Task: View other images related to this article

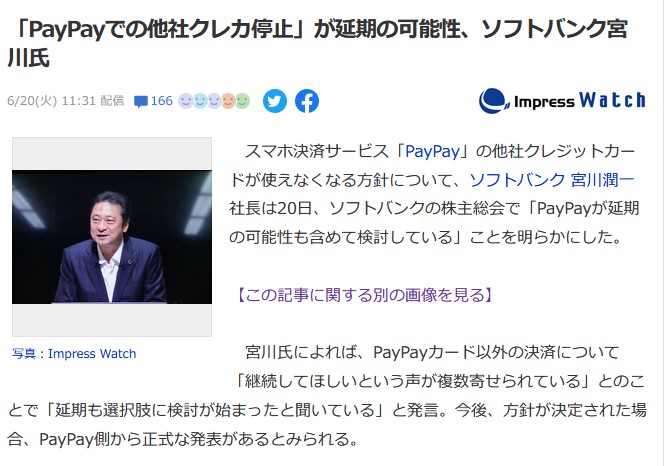Action: (365, 295)
